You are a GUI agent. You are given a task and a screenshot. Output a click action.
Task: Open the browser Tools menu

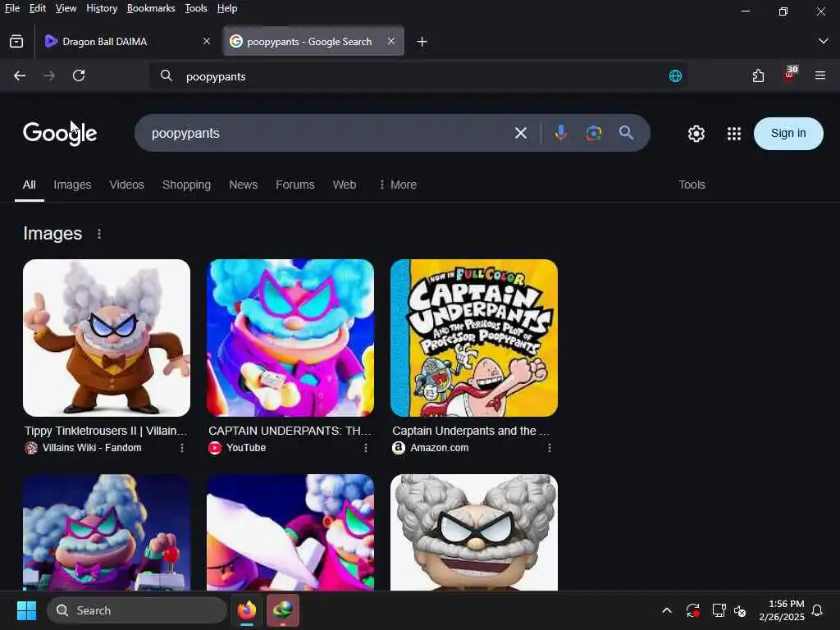pos(196,8)
